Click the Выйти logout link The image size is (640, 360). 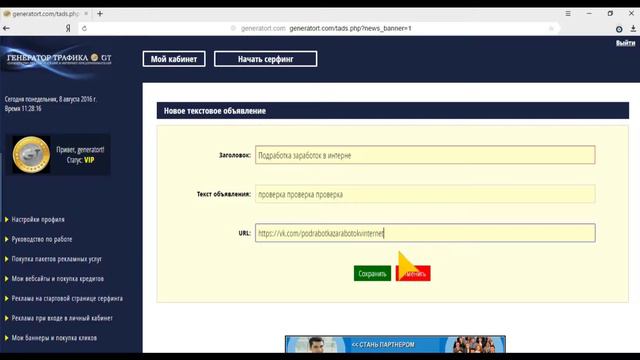point(625,43)
